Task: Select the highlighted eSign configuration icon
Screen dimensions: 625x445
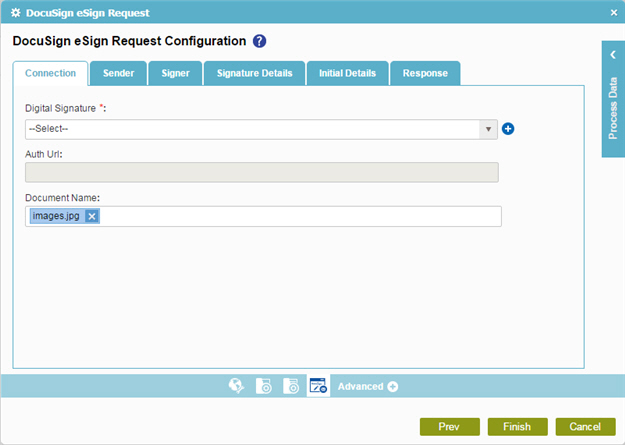Action: pos(318,386)
